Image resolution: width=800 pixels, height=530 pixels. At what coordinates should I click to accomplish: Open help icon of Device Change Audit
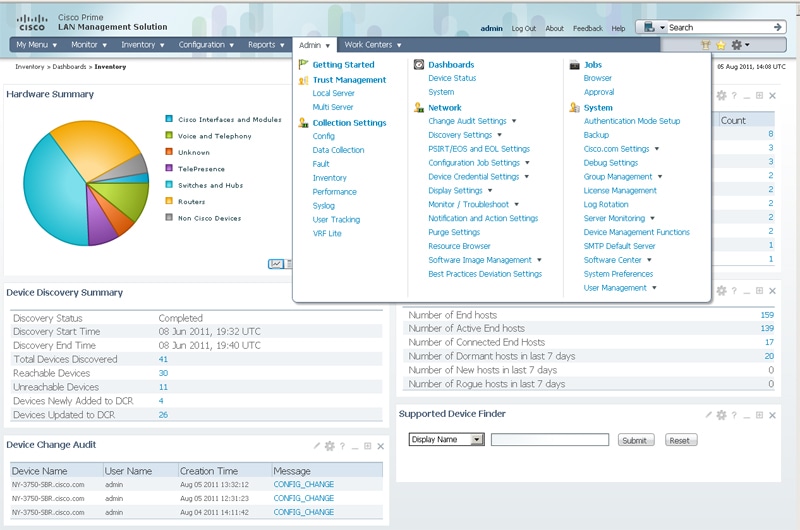342,446
